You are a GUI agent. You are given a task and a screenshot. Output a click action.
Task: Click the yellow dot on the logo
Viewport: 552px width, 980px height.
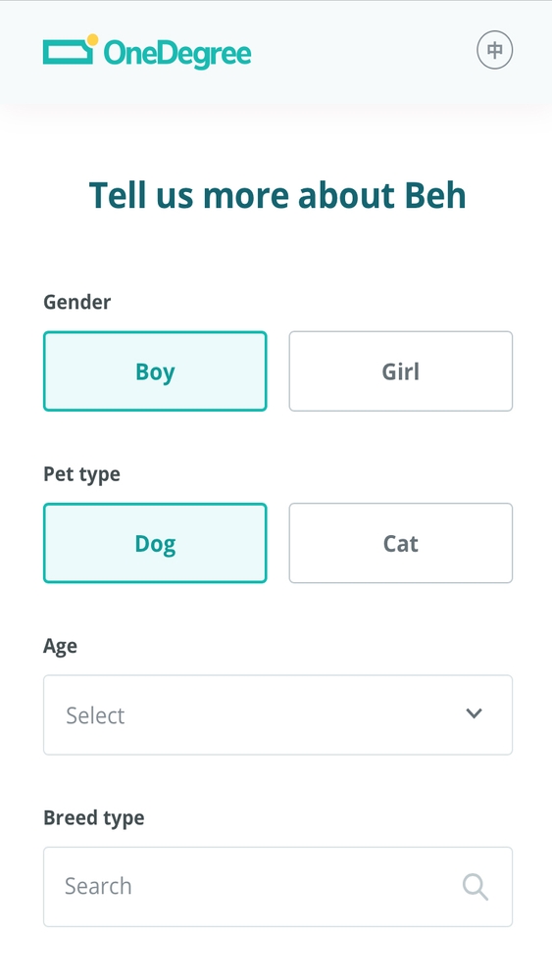click(x=92, y=40)
